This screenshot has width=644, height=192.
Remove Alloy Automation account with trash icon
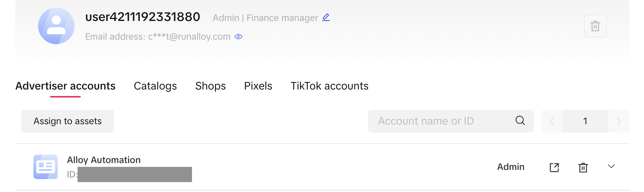click(583, 167)
